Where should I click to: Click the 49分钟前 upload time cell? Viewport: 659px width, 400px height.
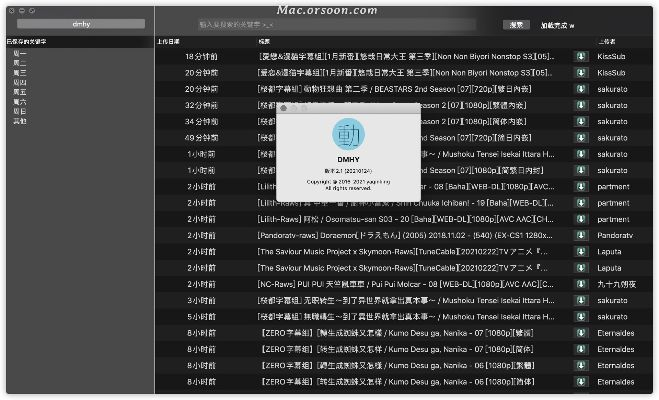pyautogui.click(x=201, y=138)
